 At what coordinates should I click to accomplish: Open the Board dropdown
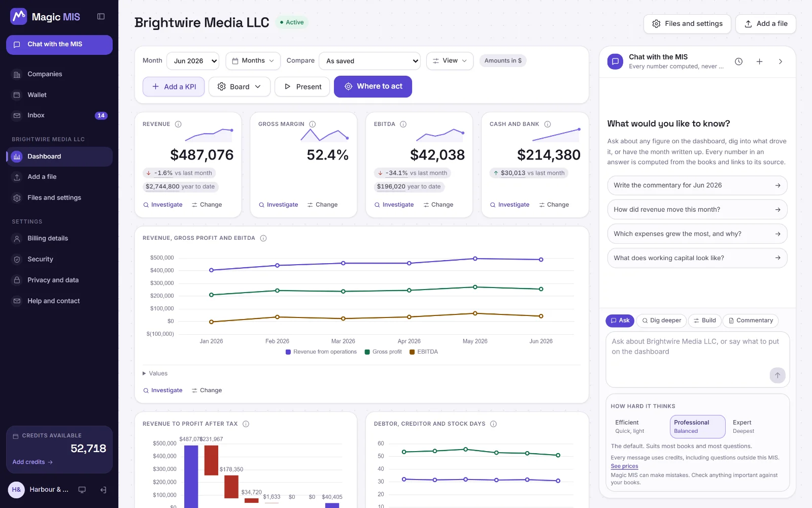coord(239,87)
